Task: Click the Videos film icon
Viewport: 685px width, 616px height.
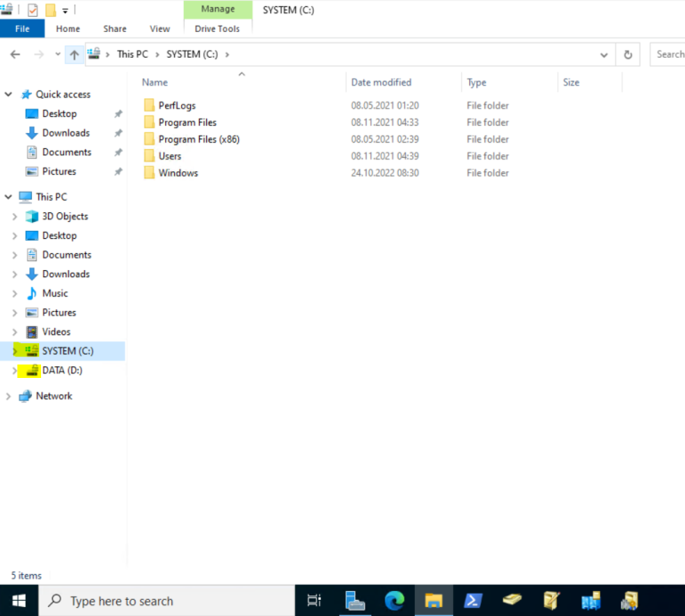Action: (32, 332)
